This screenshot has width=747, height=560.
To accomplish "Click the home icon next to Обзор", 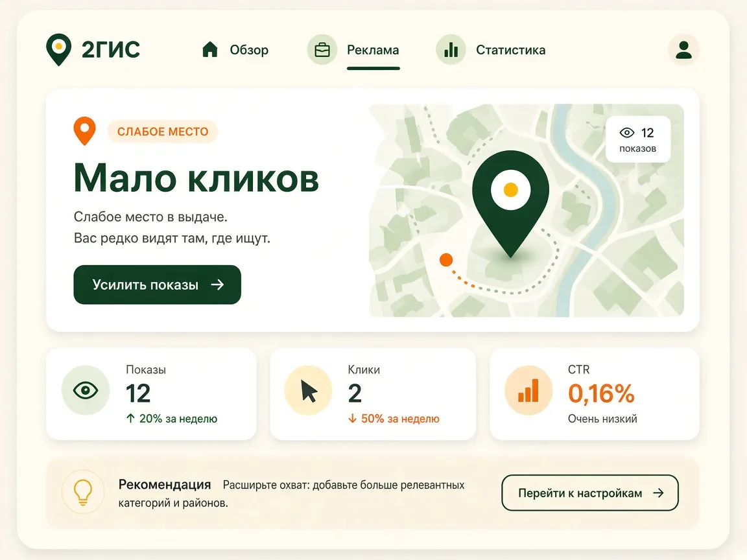I will tap(209, 49).
